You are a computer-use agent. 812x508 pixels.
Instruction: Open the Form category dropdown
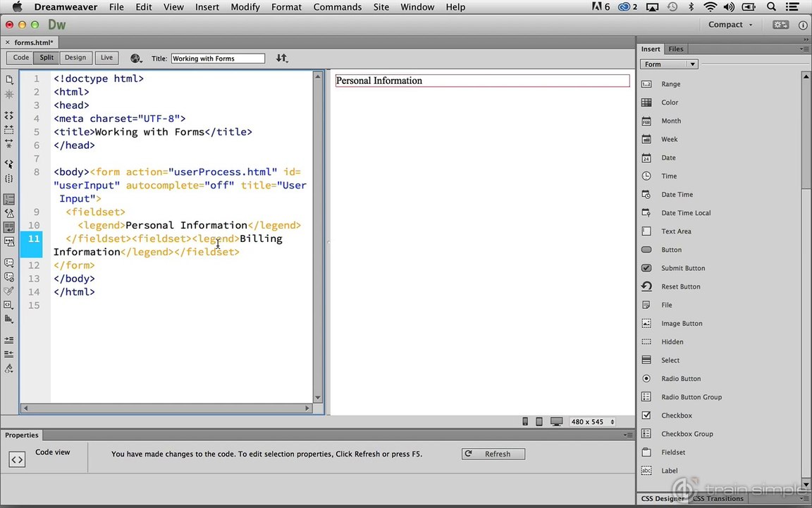pos(669,64)
